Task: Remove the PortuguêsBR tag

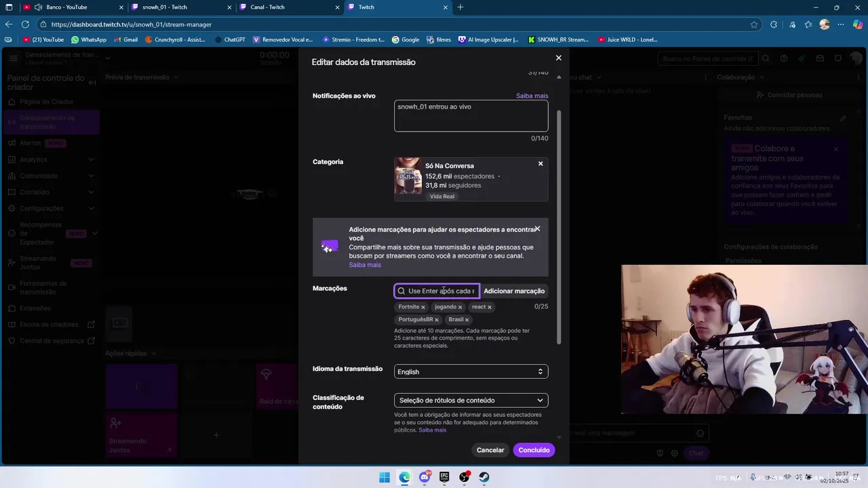Action: point(437,320)
